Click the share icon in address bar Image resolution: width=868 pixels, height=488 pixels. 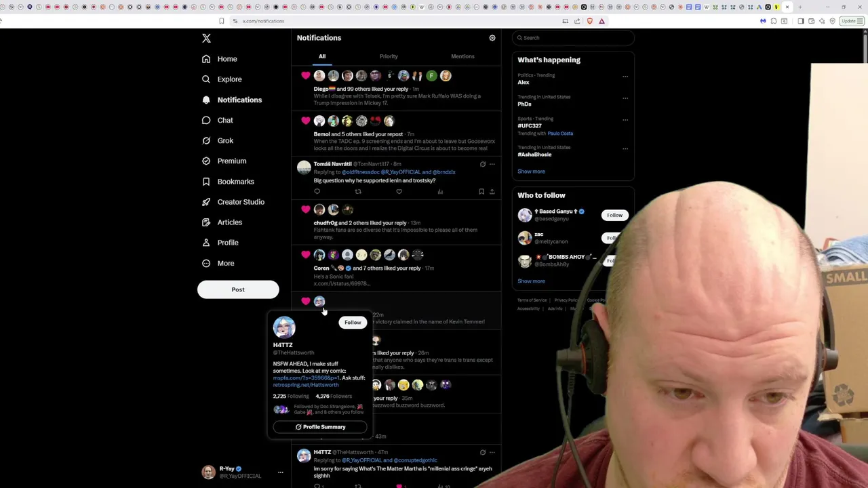pyautogui.click(x=577, y=21)
